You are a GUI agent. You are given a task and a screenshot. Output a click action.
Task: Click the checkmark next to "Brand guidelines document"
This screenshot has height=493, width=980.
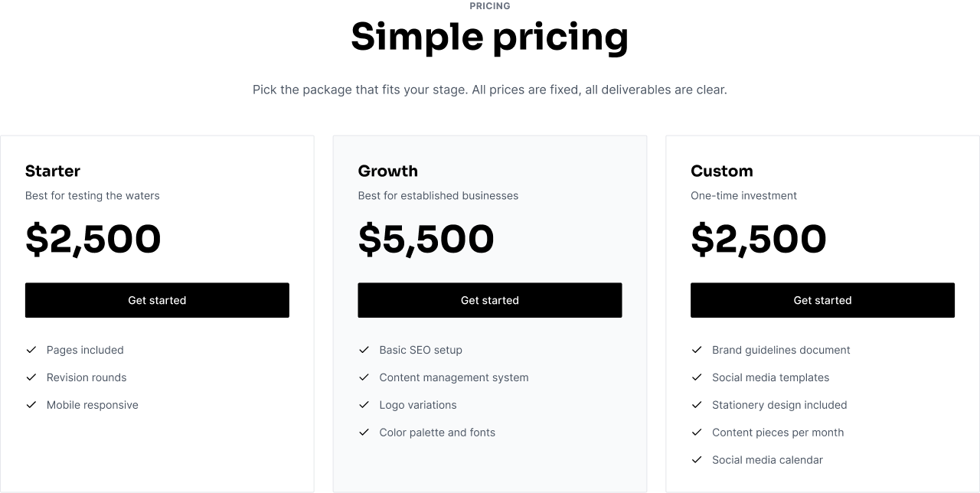pos(697,350)
